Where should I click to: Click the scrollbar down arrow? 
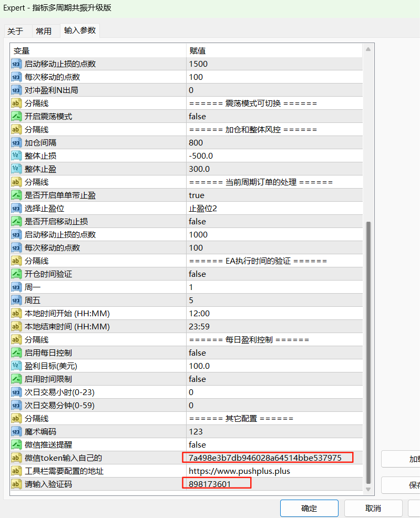click(368, 489)
